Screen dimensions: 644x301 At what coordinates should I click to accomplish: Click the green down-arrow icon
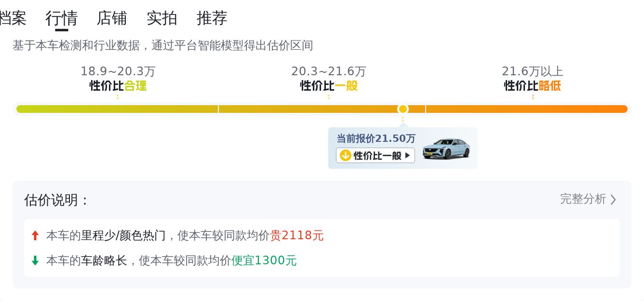coord(35,260)
